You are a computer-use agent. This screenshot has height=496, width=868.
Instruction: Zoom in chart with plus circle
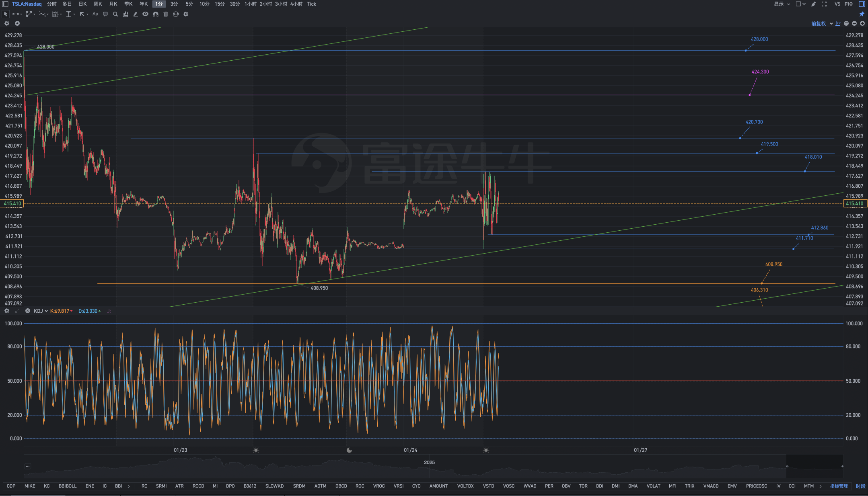tap(862, 23)
